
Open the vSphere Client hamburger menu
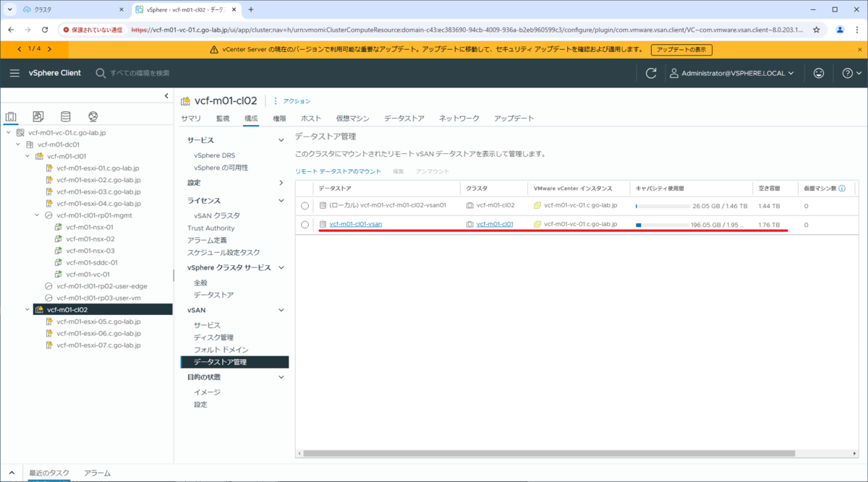(14, 73)
